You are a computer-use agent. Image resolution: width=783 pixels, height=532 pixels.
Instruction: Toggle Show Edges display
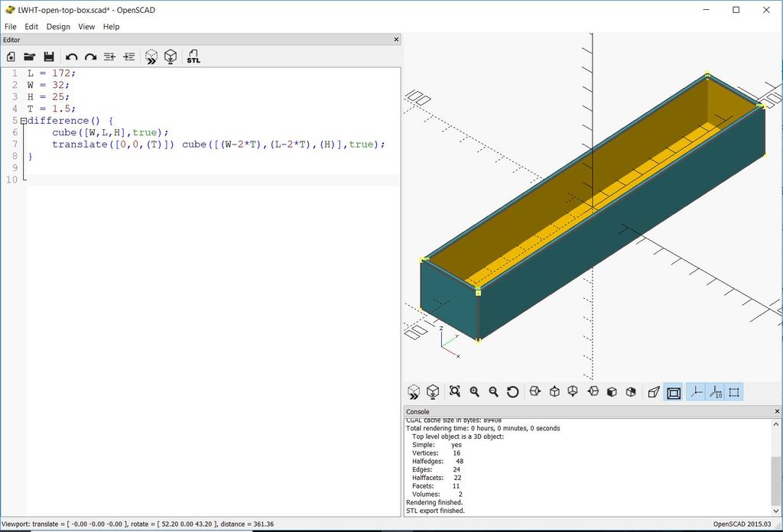(x=734, y=392)
